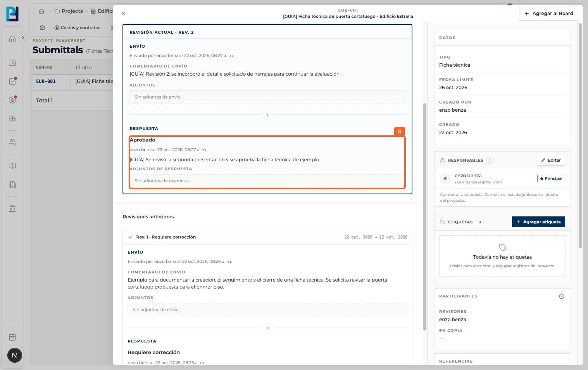Click the tag icon above 'Todavía no hay etiquetas'
588x370 pixels.
(x=502, y=247)
